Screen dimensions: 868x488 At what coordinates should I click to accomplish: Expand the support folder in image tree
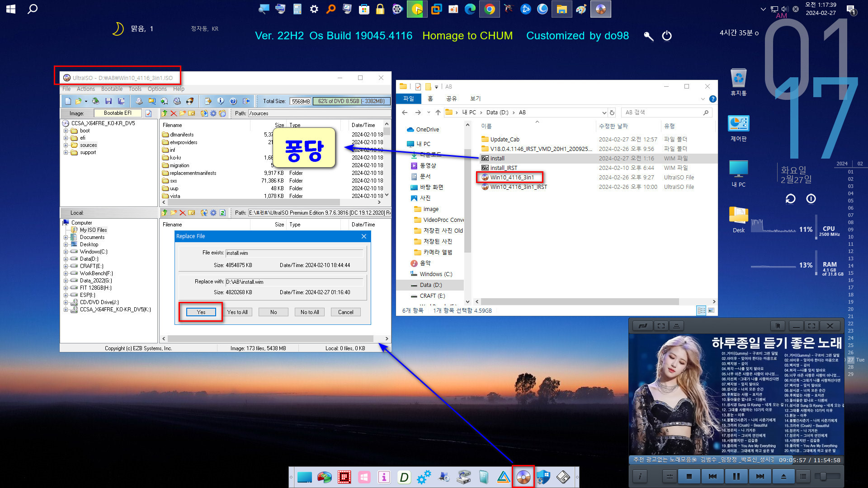pos(66,153)
